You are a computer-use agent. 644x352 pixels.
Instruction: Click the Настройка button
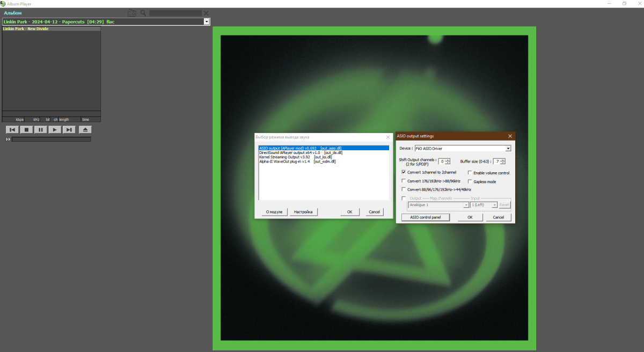coord(303,212)
